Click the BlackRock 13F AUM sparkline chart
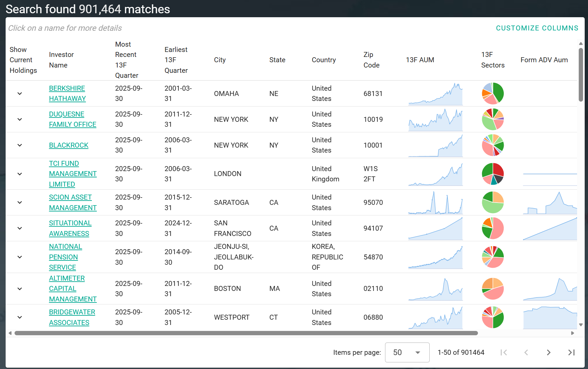Image resolution: width=588 pixels, height=369 pixels. click(435, 145)
